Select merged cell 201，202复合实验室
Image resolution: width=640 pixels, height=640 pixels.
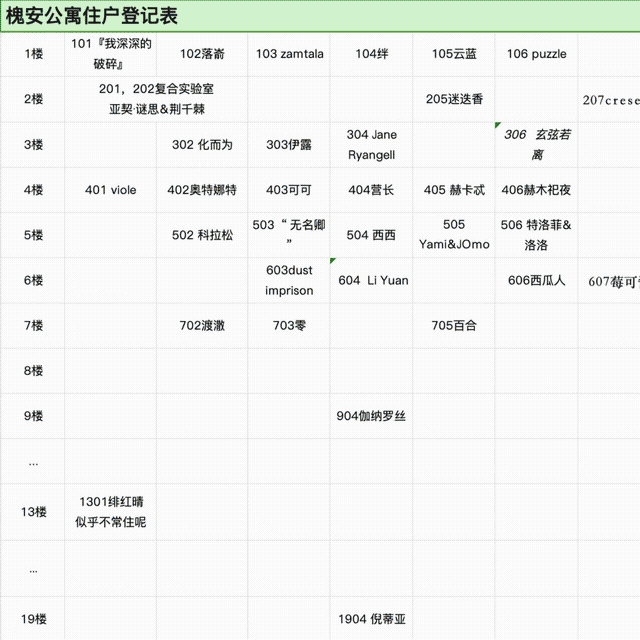point(156,99)
